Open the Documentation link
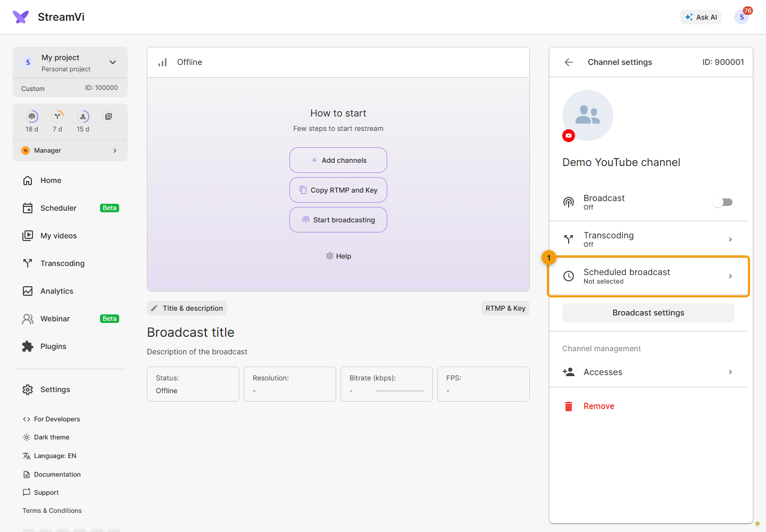Image resolution: width=766 pixels, height=532 pixels. 52,475
